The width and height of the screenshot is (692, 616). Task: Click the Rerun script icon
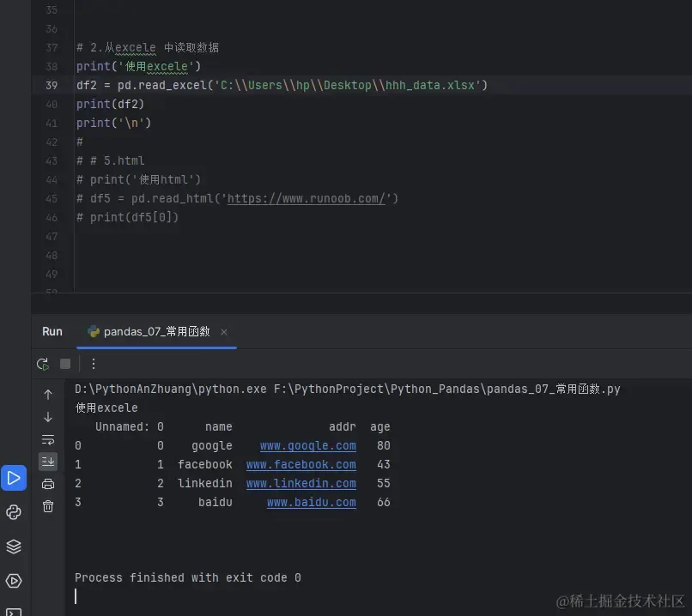[x=43, y=365]
